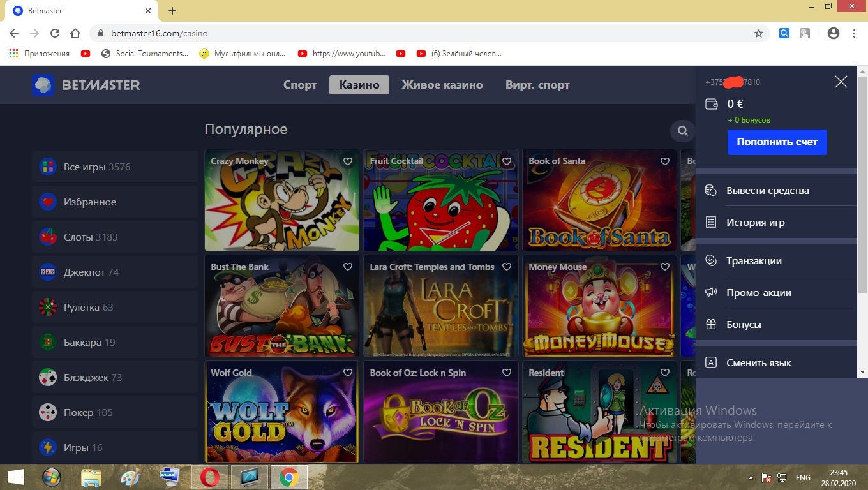
Task: Launch the Wolf Gold game thumbnail
Action: [281, 412]
